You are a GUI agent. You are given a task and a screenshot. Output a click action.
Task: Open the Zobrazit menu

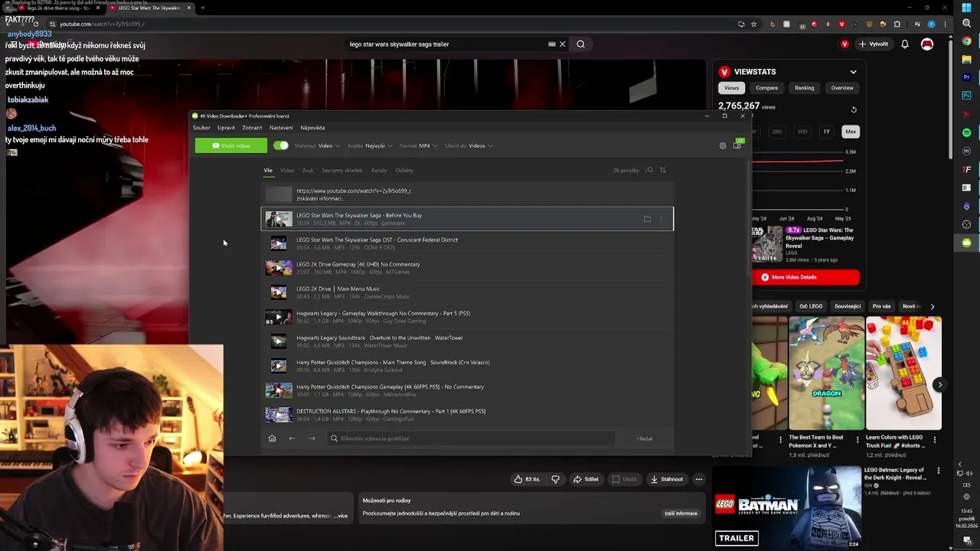252,128
